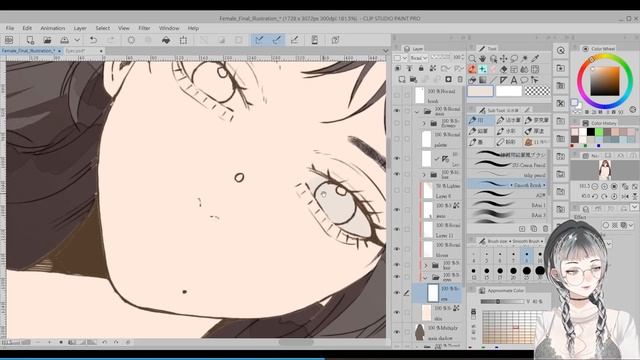Show the brush layer at top

397,96
